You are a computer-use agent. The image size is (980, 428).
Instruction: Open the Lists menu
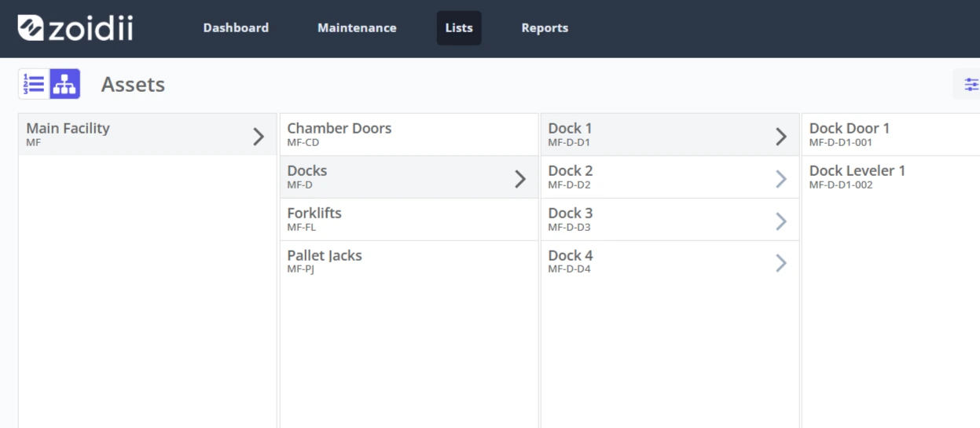coord(459,28)
